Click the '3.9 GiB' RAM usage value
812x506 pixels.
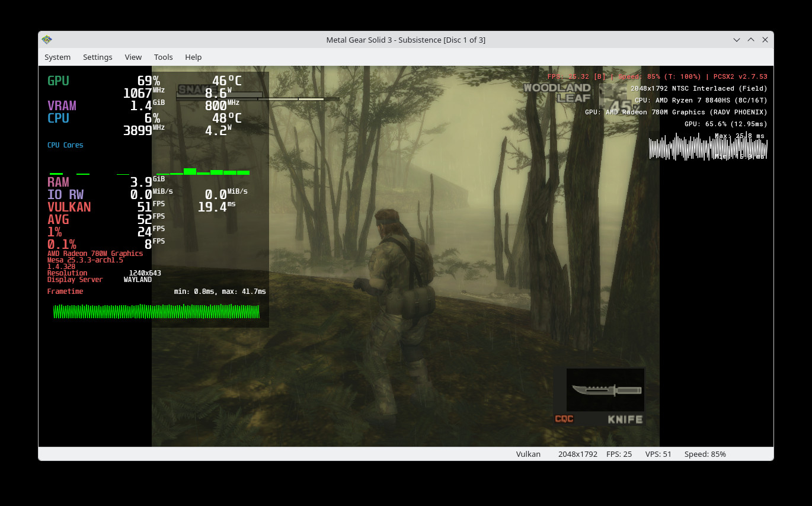148,182
